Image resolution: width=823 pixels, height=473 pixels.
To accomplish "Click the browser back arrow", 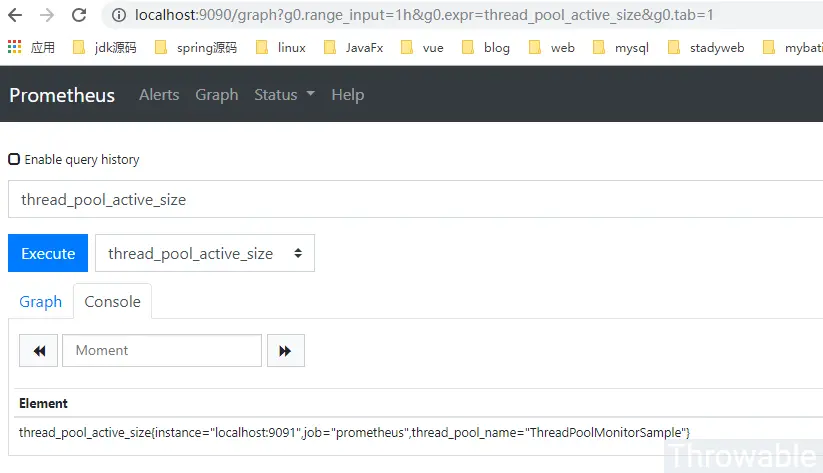I will pos(15,15).
